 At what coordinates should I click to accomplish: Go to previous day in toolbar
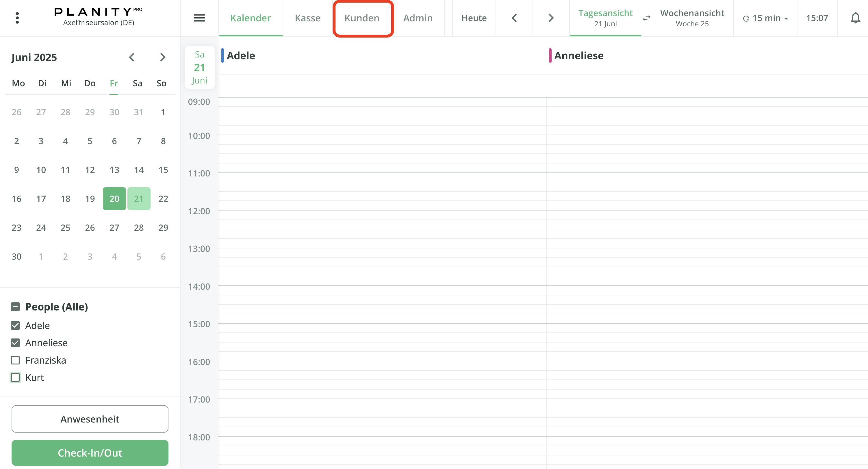(514, 18)
